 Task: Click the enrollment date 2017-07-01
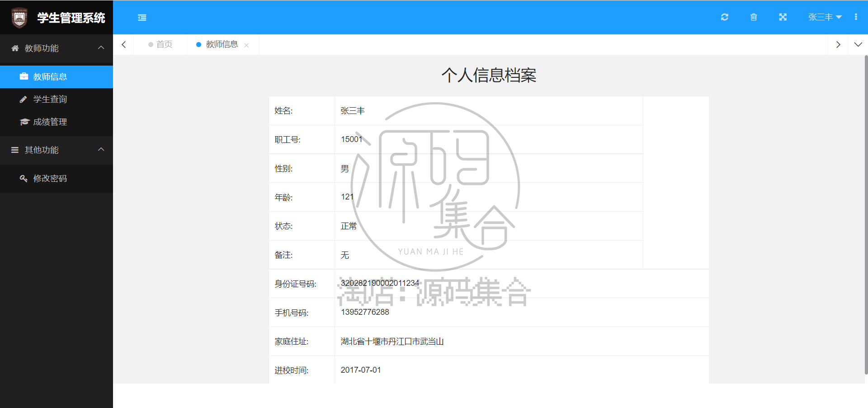pos(361,370)
